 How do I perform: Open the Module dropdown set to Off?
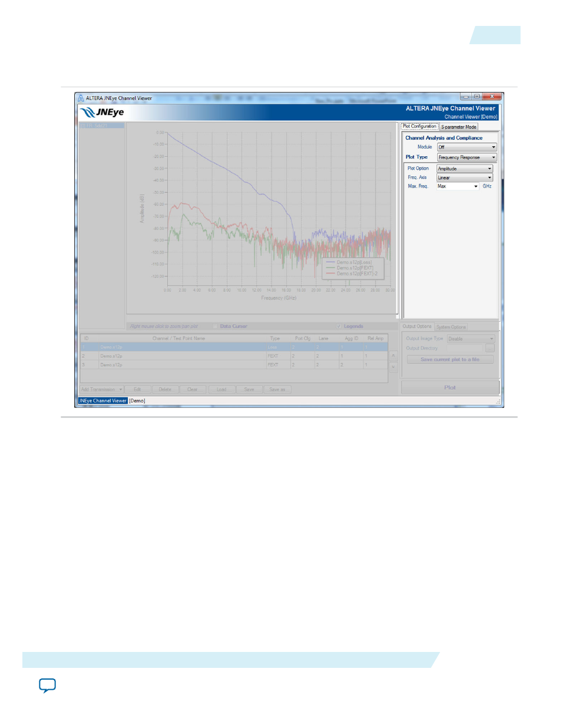pos(467,147)
